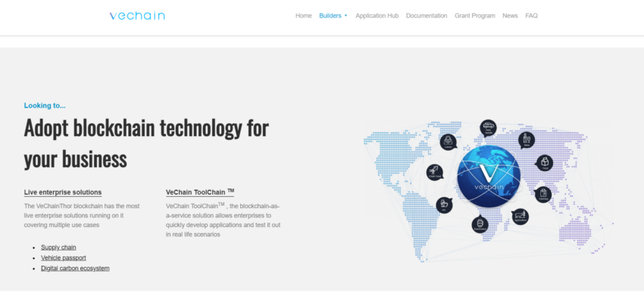Click the Electronics bubble icon
The width and height of the screenshot is (644, 305).
pyautogui.click(x=480, y=225)
